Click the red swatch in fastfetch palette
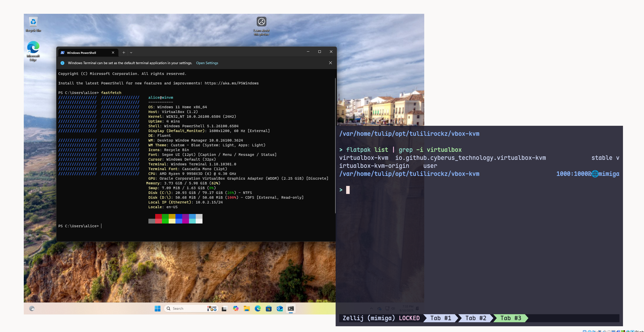Viewport: 644px width, 332px height. (x=158, y=216)
